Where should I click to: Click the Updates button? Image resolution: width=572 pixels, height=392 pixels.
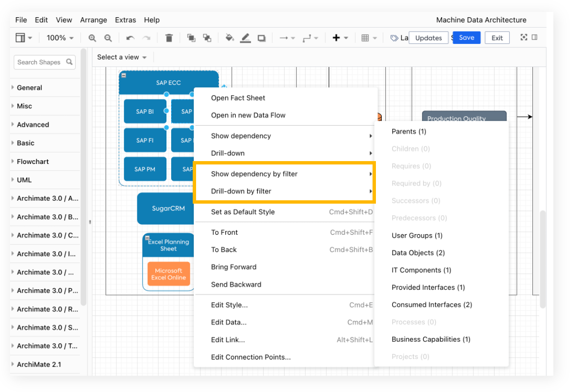coord(429,38)
